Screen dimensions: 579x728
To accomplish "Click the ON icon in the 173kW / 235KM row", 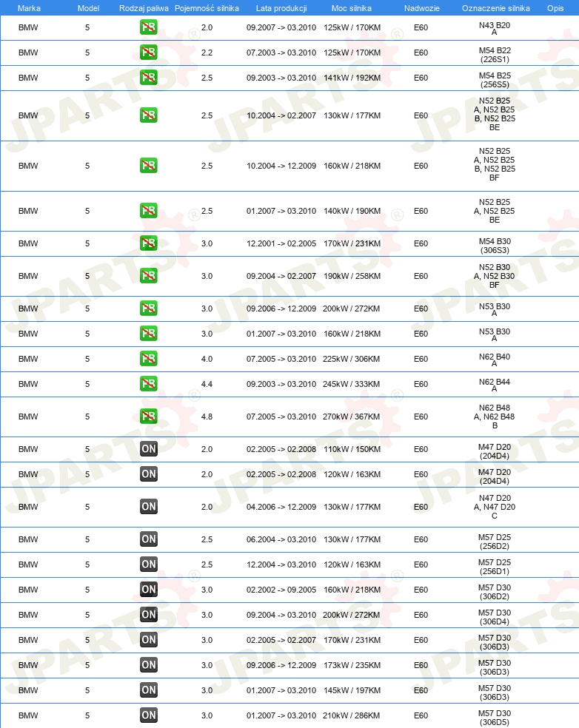I will pos(149,664).
